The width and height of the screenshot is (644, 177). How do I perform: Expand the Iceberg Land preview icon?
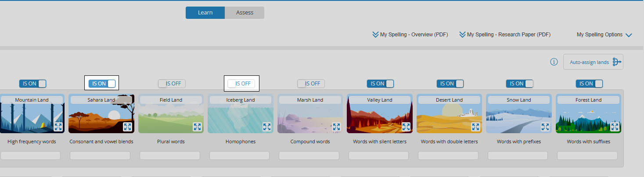[266, 127]
